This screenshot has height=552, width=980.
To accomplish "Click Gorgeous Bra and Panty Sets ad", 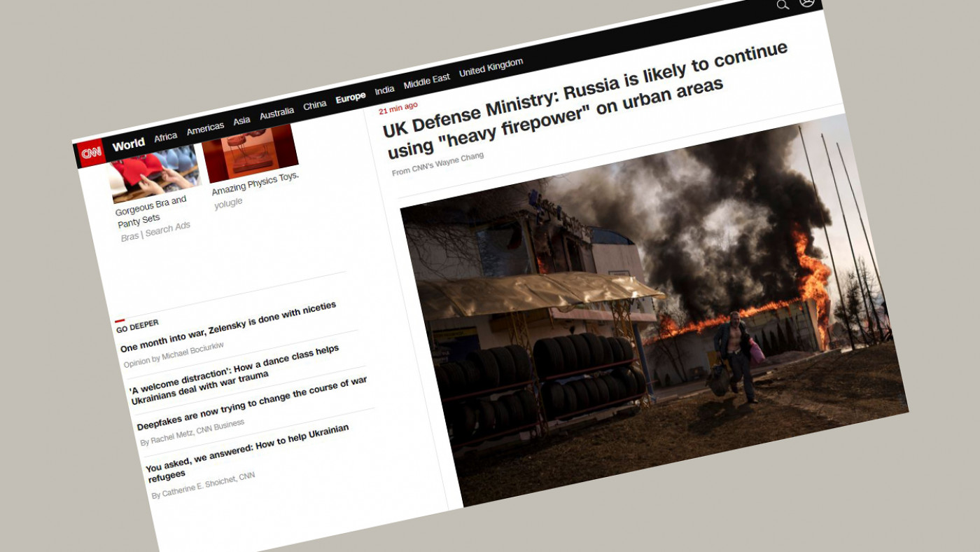I will (x=153, y=212).
